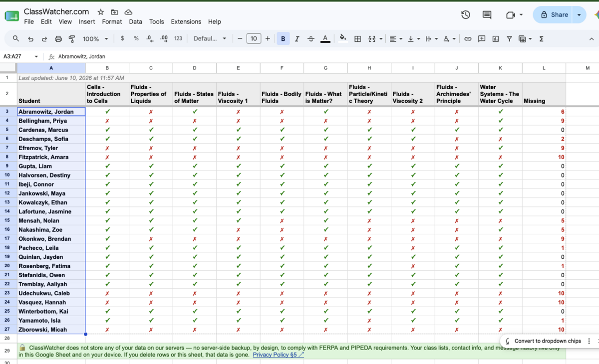The width and height of the screenshot is (599, 364).
Task: Open the functions sigma menu
Action: tap(541, 38)
